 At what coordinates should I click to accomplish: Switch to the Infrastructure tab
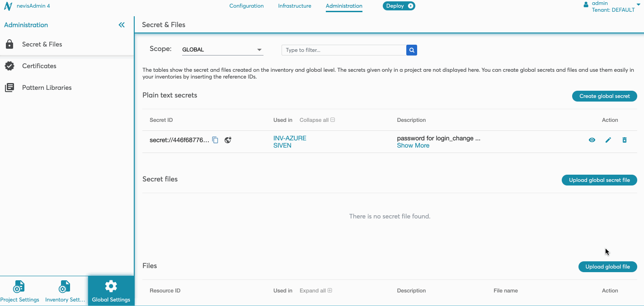pyautogui.click(x=295, y=6)
